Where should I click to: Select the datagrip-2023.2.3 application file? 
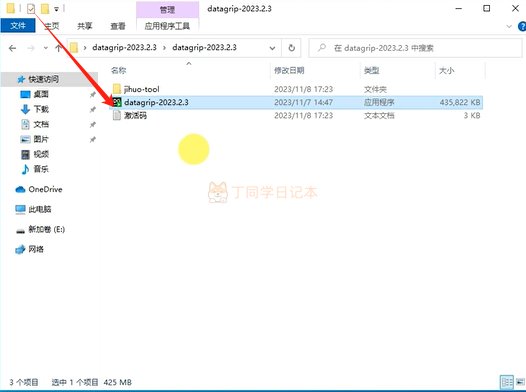(296, 102)
